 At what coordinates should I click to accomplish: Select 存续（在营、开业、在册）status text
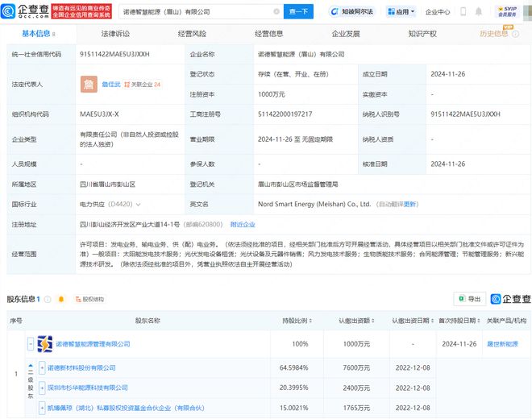pyautogui.click(x=293, y=74)
